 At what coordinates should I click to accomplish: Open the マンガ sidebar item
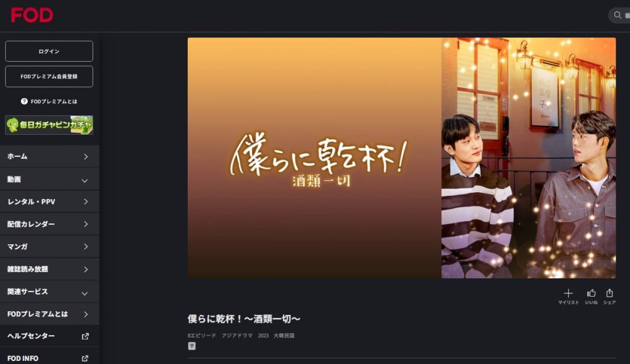(50, 247)
